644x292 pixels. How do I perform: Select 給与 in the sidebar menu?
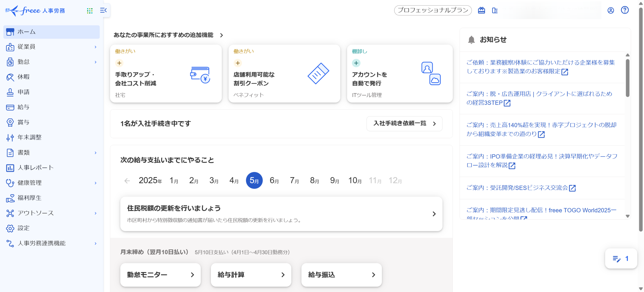[23, 107]
